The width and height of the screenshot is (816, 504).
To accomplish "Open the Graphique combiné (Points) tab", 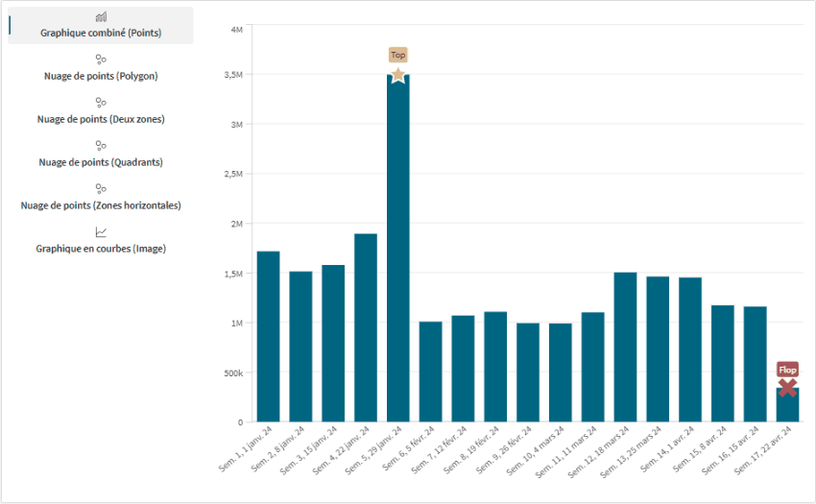I will coord(101,33).
